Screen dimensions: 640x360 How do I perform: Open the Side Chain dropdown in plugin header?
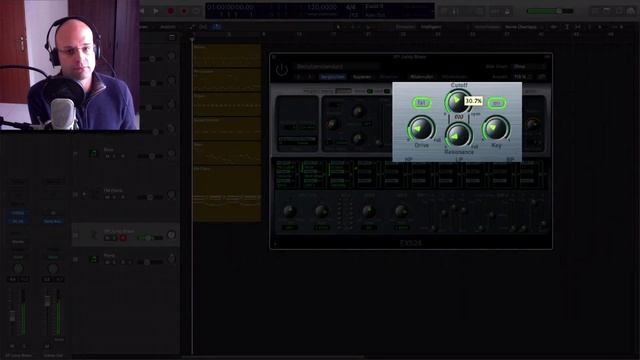(529, 67)
